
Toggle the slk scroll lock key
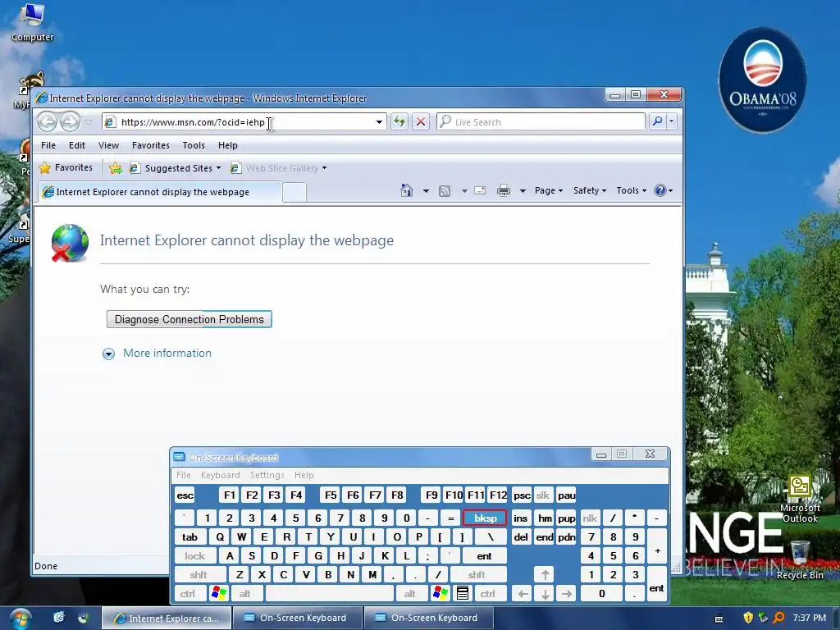543,495
